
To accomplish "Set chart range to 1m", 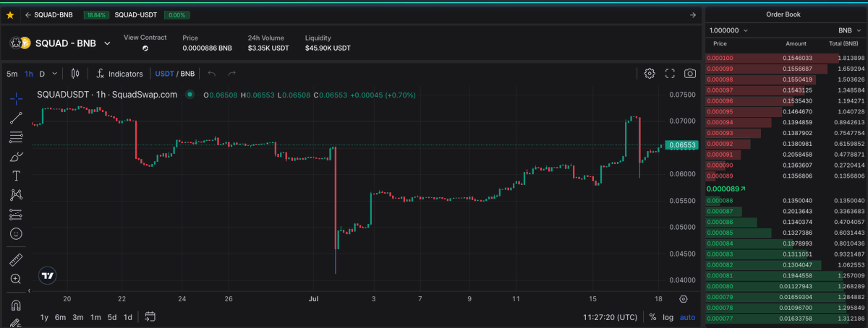I will click(x=95, y=317).
